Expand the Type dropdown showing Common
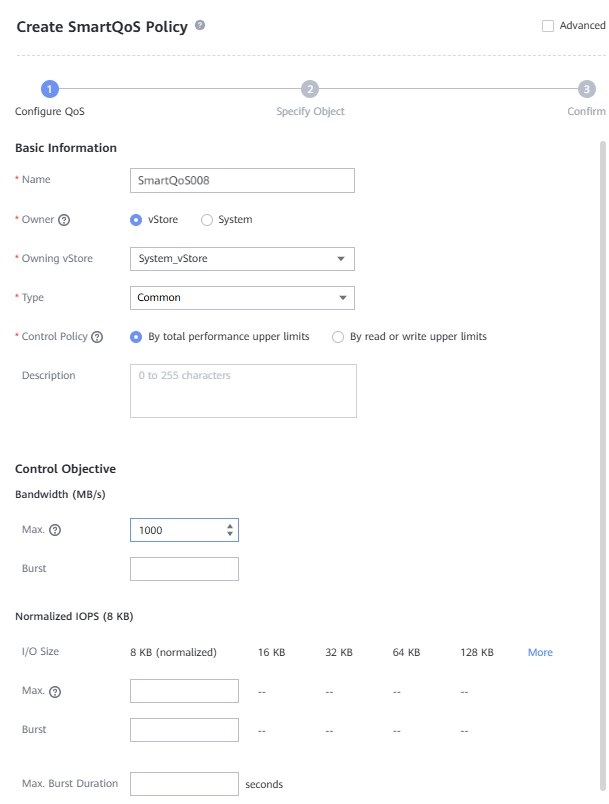The image size is (609, 804). [x=242, y=298]
